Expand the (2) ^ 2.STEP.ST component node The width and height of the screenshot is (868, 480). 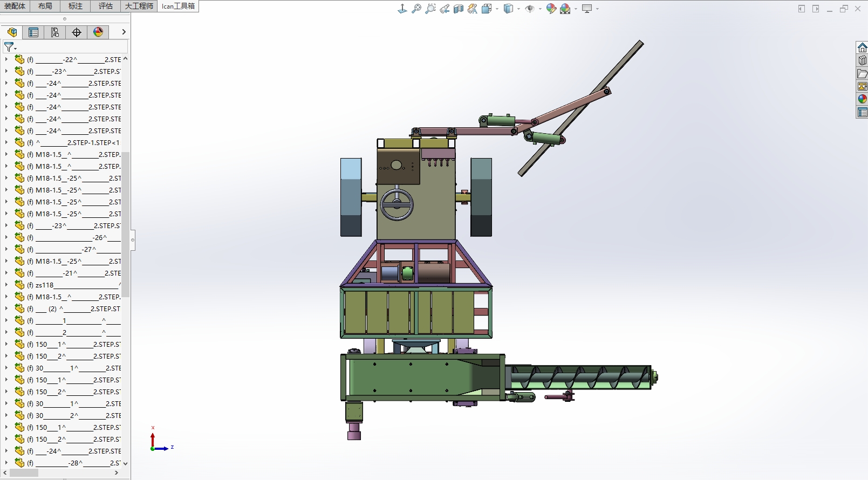pyautogui.click(x=6, y=308)
